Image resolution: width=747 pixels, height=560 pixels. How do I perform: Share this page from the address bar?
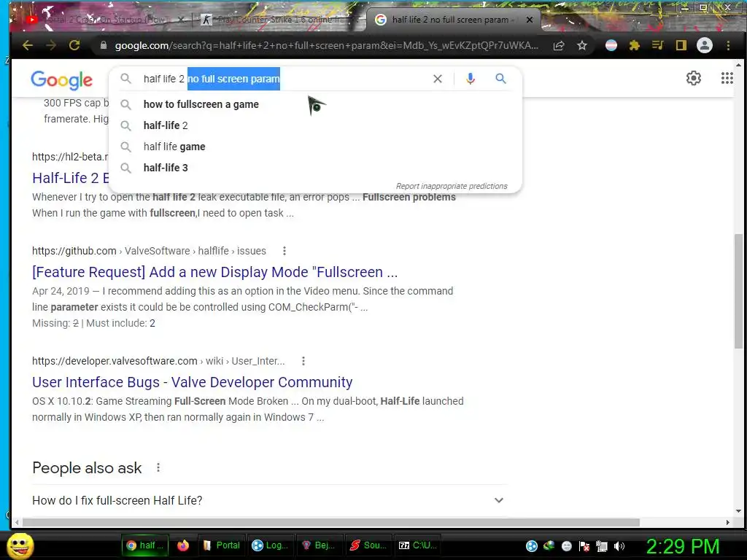click(x=559, y=45)
